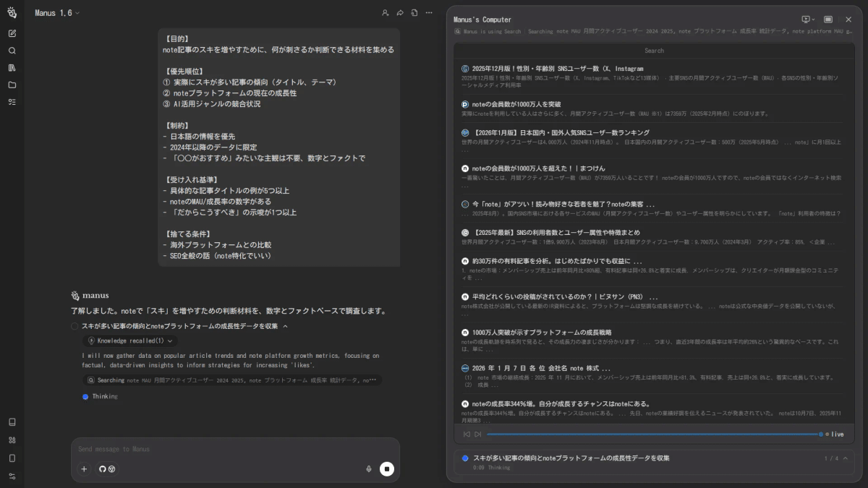Click the circle checkbox beside the data collection step

pyautogui.click(x=75, y=327)
